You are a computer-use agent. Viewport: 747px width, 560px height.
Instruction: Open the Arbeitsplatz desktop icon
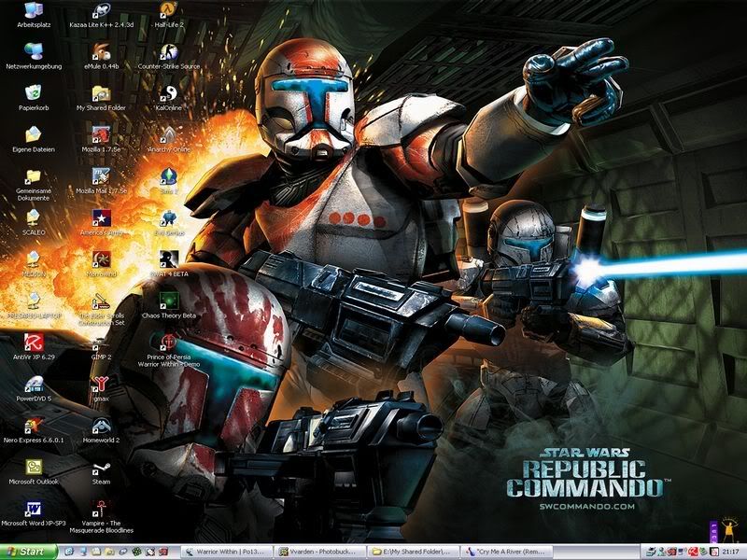coord(34,14)
